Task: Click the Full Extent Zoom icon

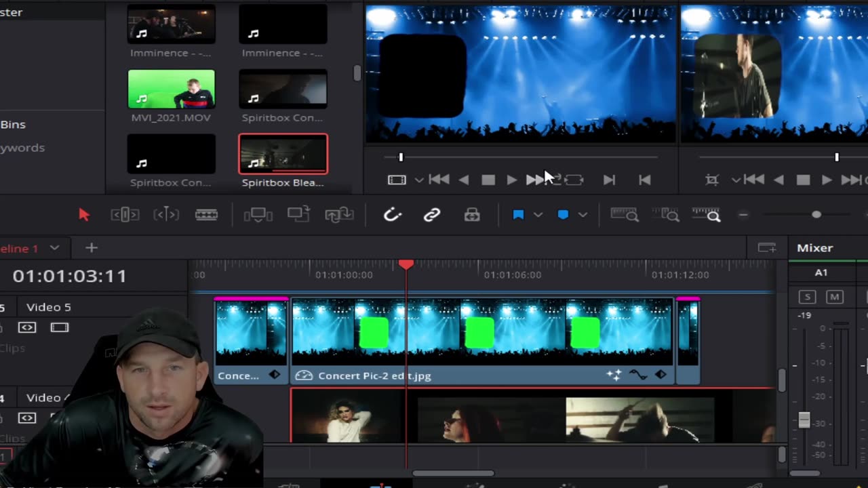Action: [x=625, y=215]
